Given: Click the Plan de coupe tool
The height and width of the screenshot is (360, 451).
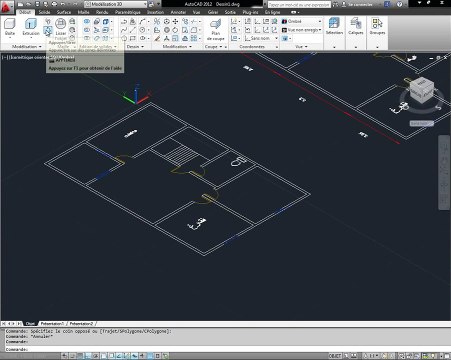Looking at the screenshot, I should pyautogui.click(x=216, y=30).
